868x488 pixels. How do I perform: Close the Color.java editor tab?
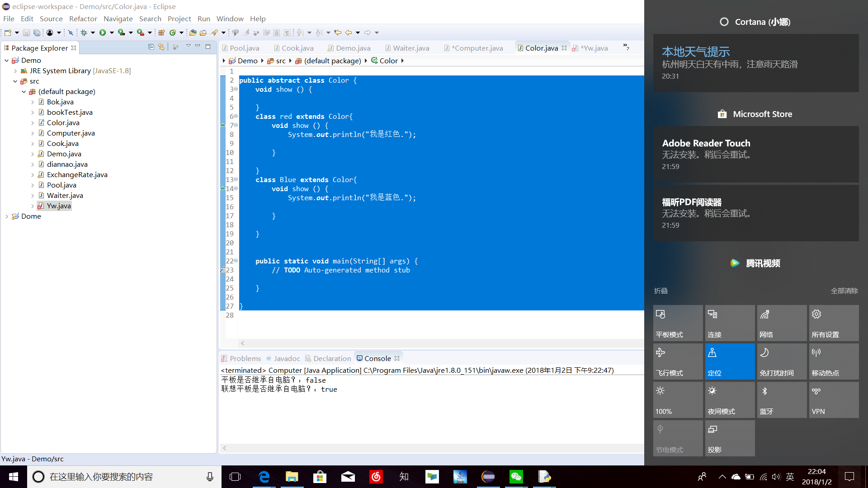564,48
